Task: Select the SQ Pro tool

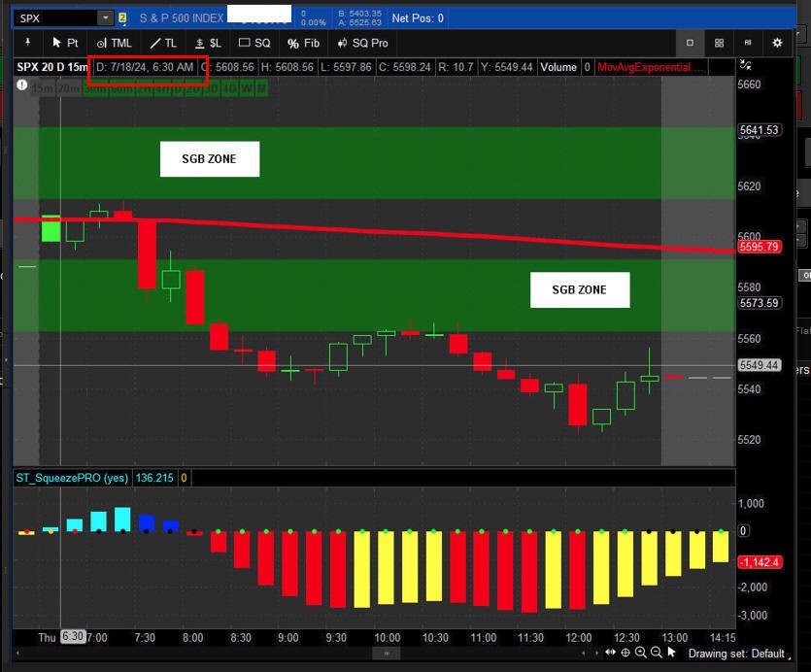Action: 362,43
